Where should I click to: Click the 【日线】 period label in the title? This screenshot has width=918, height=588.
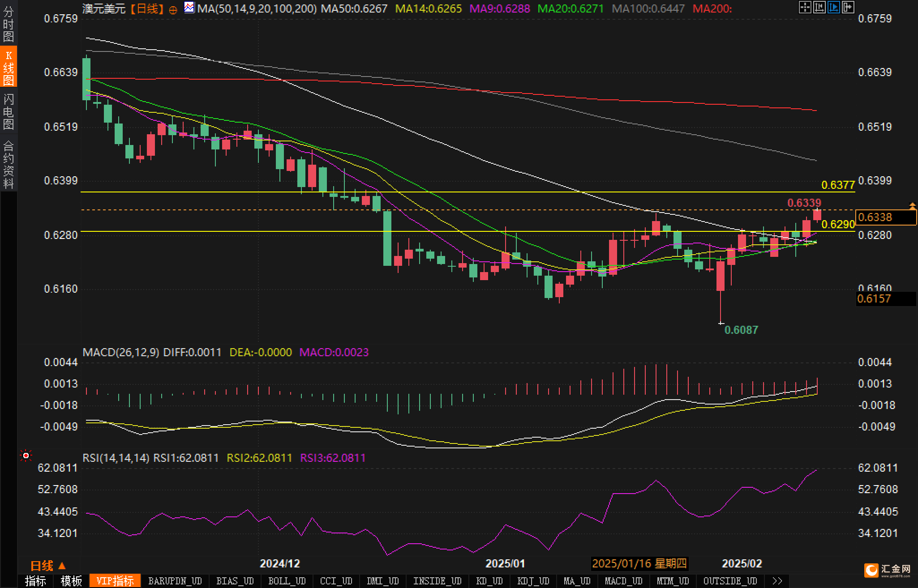click(148, 9)
